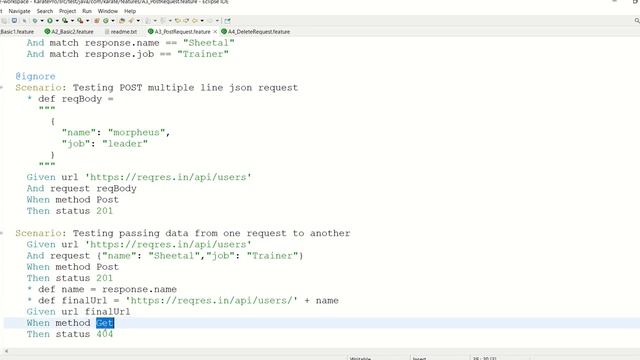Switch to the Basic1.feature tab
This screenshot has width=640, height=360.
17,31
